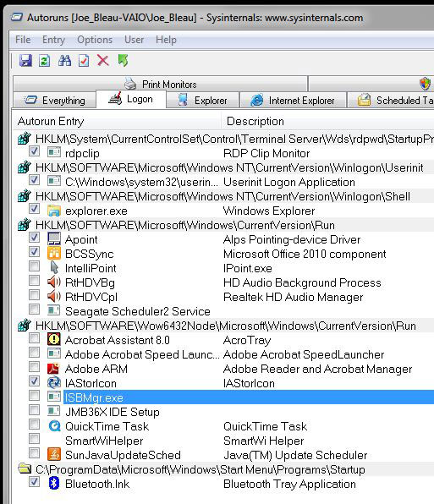The width and height of the screenshot is (434, 504).
Task: Click the Alps Pointing-device Driver description
Action: (292, 239)
